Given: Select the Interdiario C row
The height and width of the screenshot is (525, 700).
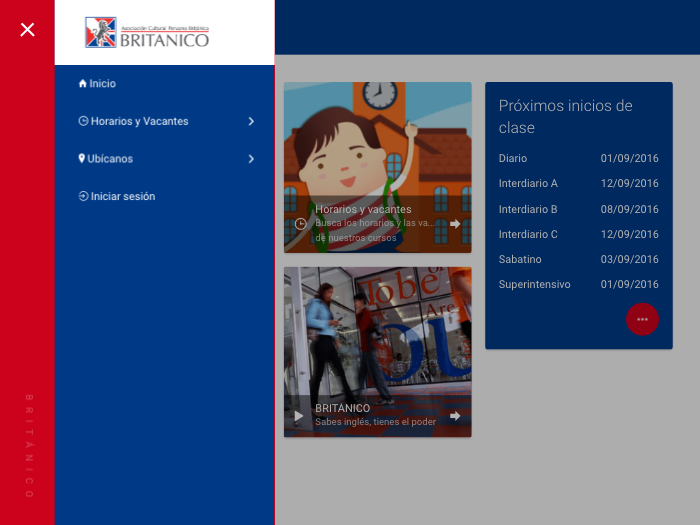Looking at the screenshot, I should pyautogui.click(x=579, y=234).
